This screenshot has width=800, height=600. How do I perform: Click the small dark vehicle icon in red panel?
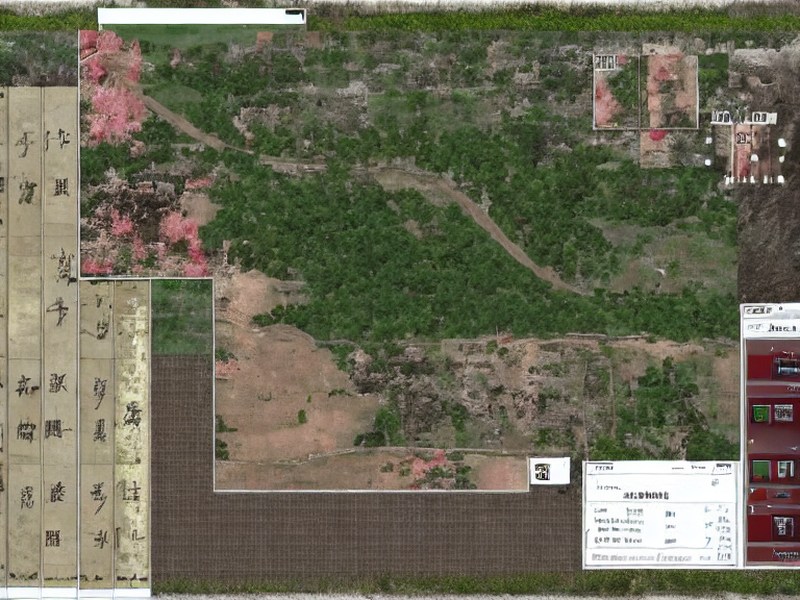(x=782, y=494)
